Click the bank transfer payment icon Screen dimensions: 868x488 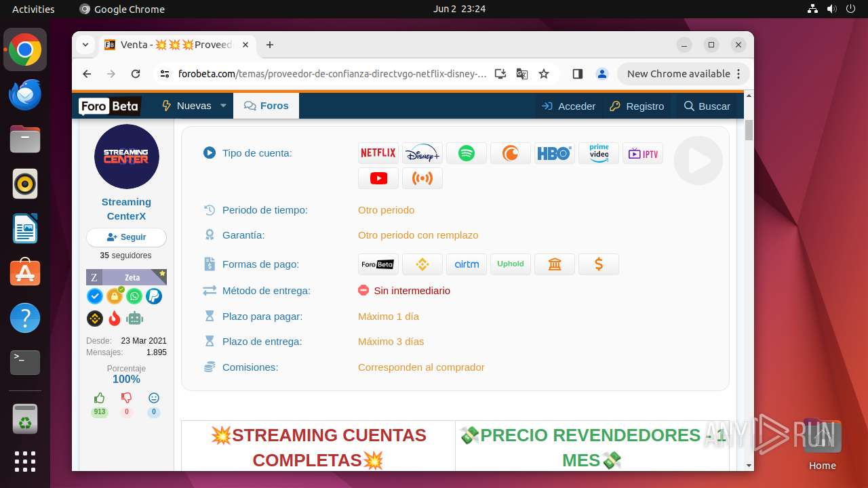click(x=554, y=264)
